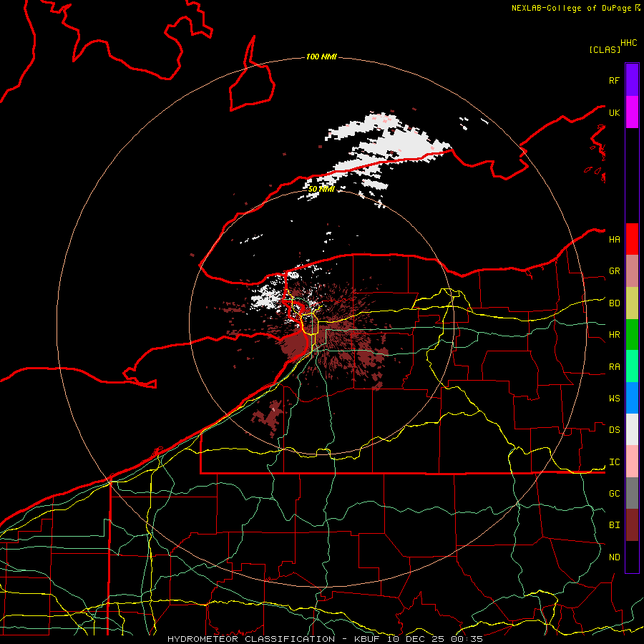The height and width of the screenshot is (644, 644).
Task: Click the 10 DEC 25 date stamp
Action: pos(416,639)
